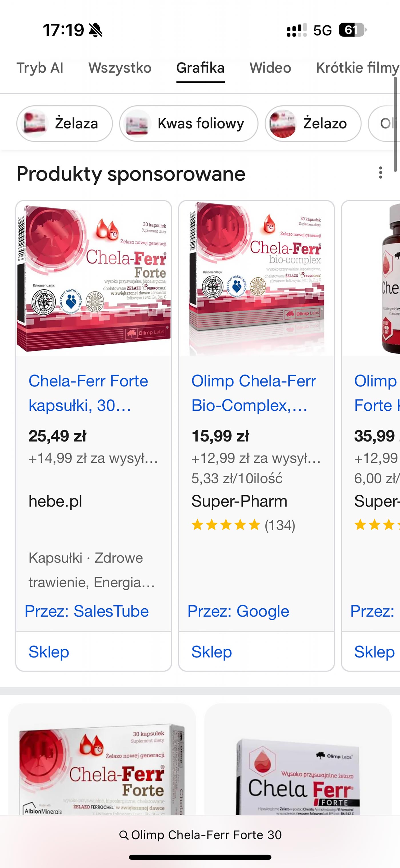Image resolution: width=400 pixels, height=868 pixels.
Task: Open the Olimp Chela-Ferr Bio-Complex product link
Action: tap(253, 393)
